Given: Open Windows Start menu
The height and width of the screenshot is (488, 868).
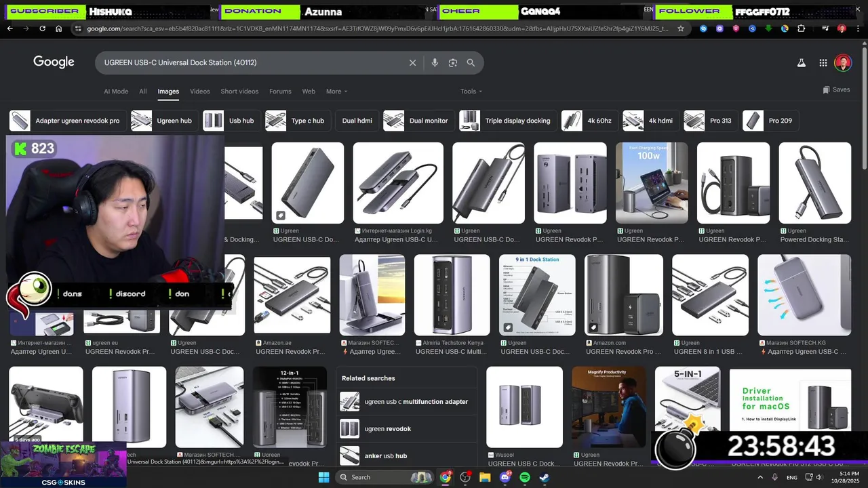Looking at the screenshot, I should click(x=323, y=477).
